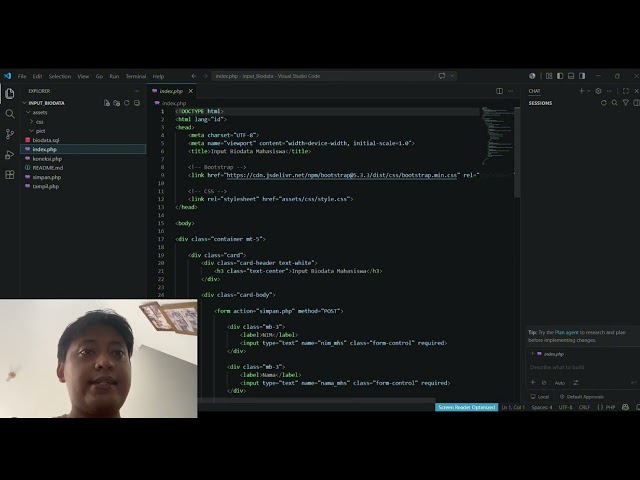Open the Extensions view

pos(10,175)
